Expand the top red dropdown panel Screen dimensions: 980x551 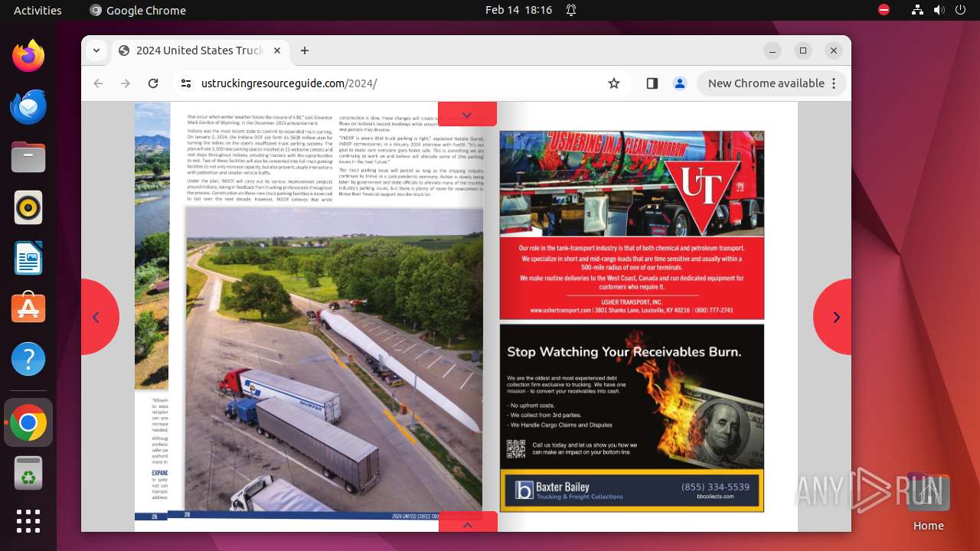click(x=467, y=114)
